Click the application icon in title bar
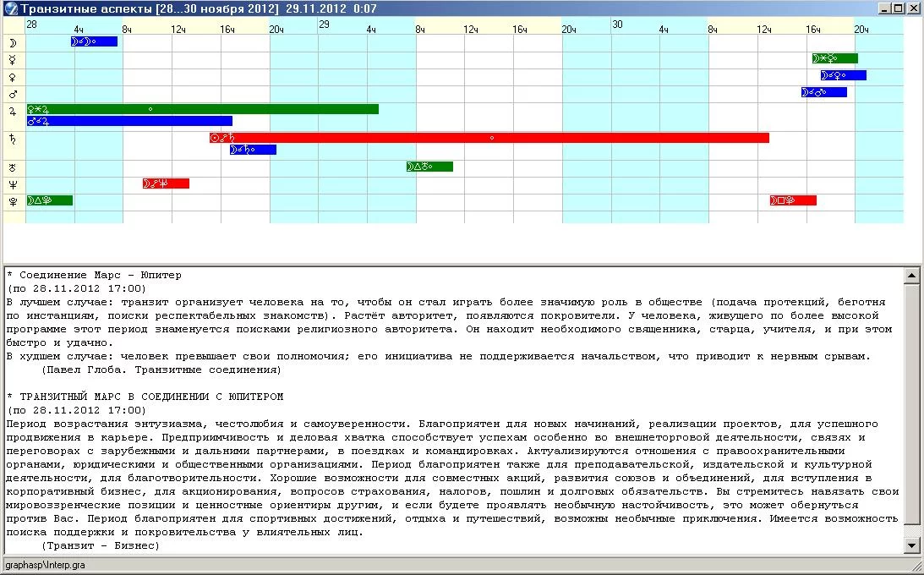 pyautogui.click(x=10, y=8)
